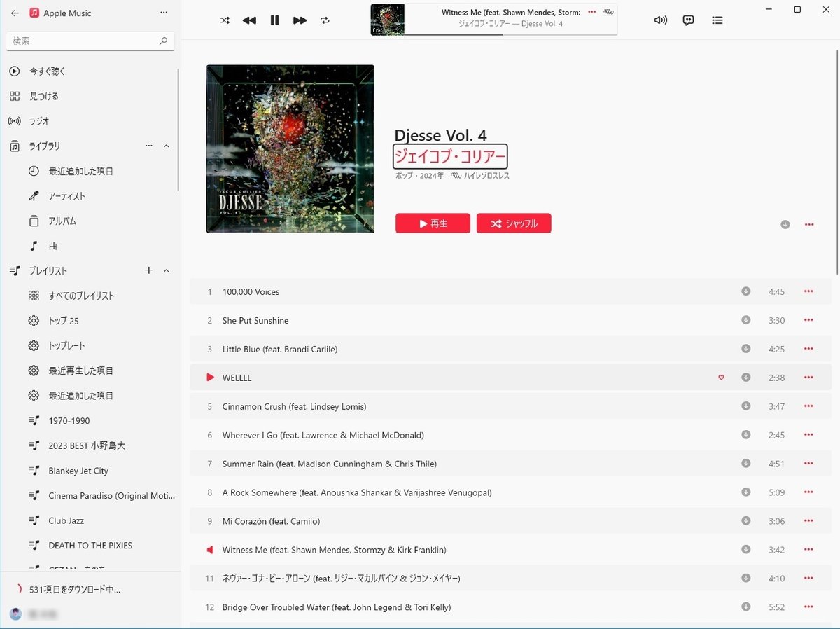The width and height of the screenshot is (840, 629).
Task: Open more options for Witness Me
Action: tap(808, 550)
